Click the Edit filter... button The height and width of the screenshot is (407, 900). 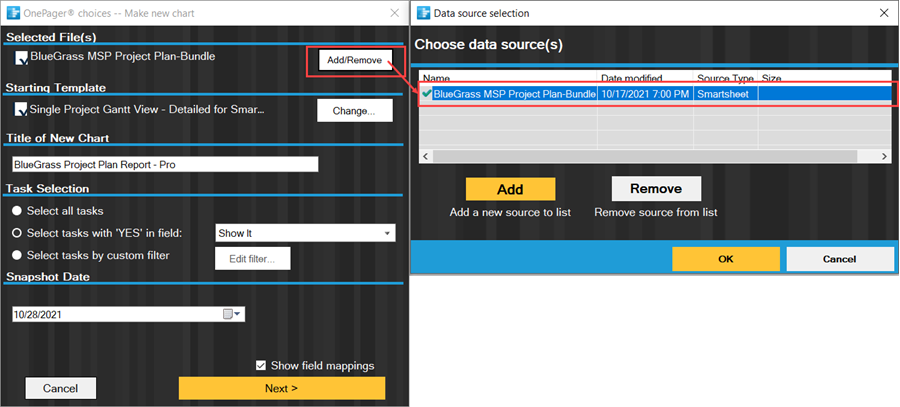coord(253,258)
